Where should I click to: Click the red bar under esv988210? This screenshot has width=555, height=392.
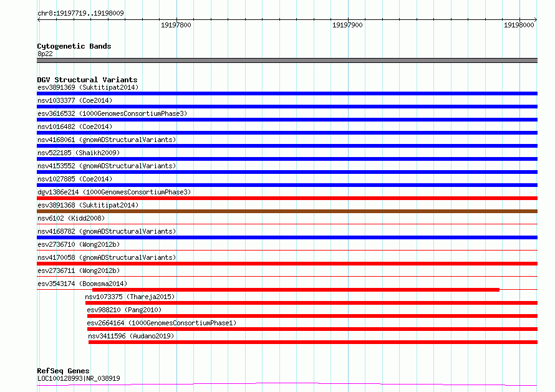pos(312,316)
